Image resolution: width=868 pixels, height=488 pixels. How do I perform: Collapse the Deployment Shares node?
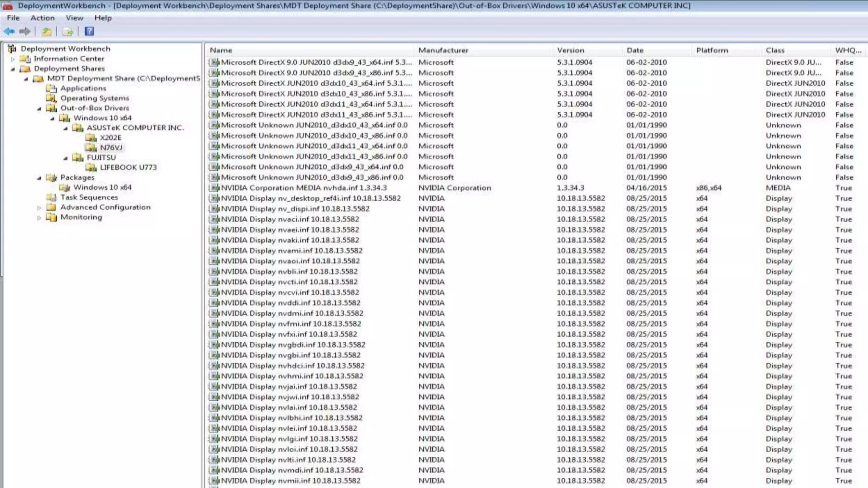tap(13, 69)
